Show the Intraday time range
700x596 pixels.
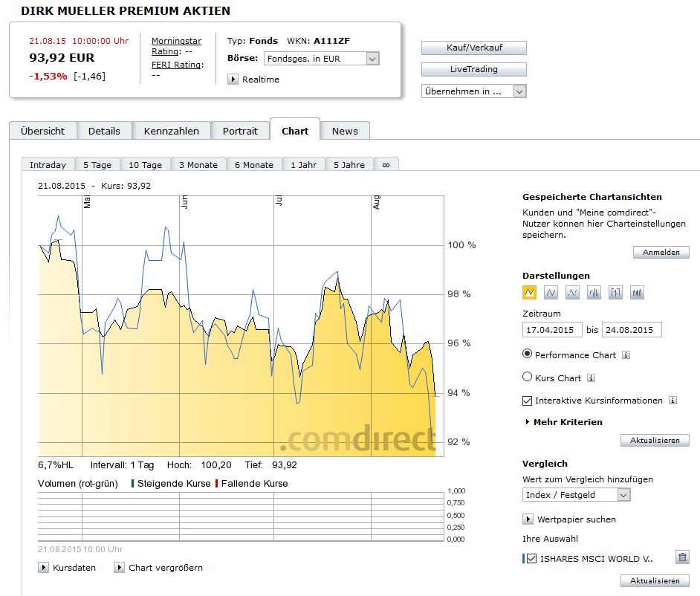pyautogui.click(x=48, y=165)
